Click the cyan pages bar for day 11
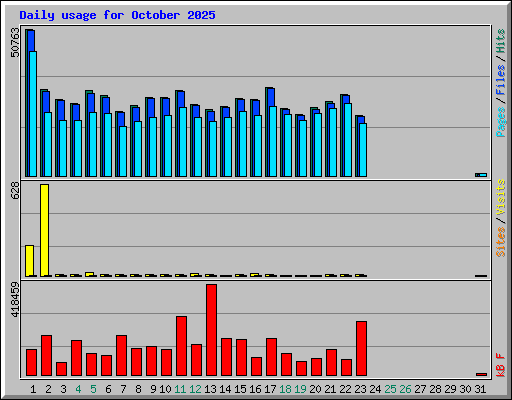This screenshot has width=512, height=400. click(183, 142)
